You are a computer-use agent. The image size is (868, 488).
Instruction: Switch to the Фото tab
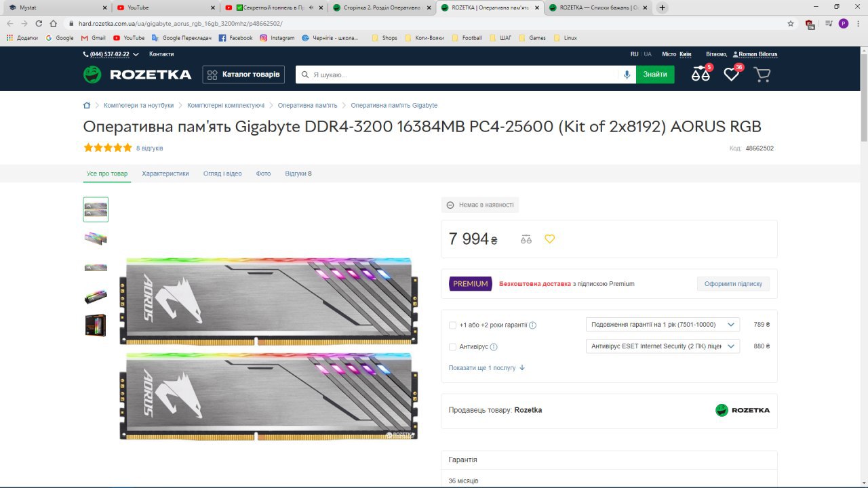[x=263, y=174]
